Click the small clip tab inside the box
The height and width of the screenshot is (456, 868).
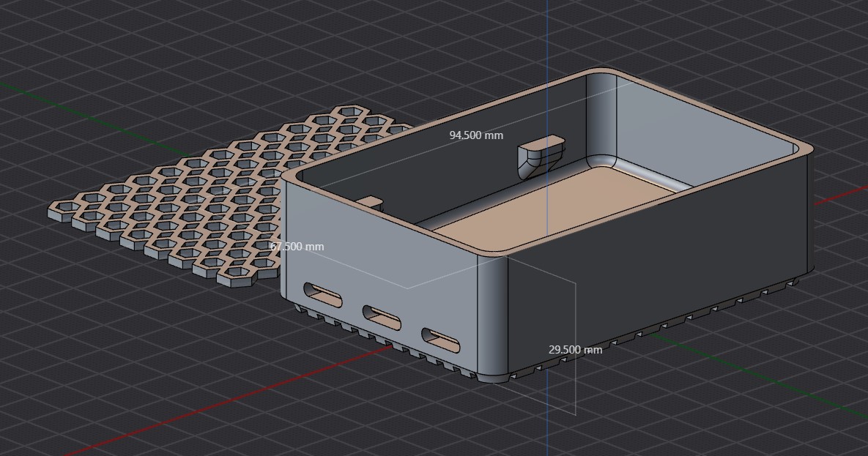[542, 154]
